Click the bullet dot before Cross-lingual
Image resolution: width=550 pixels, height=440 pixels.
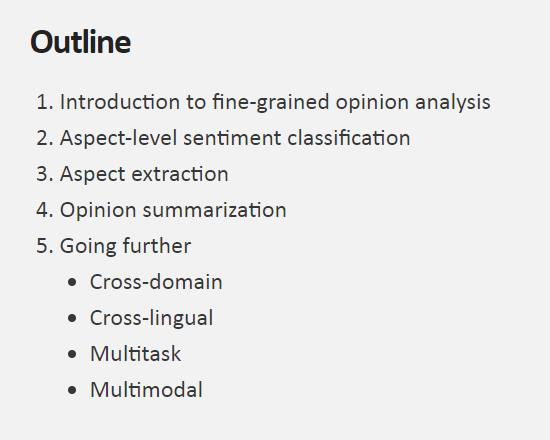72,318
